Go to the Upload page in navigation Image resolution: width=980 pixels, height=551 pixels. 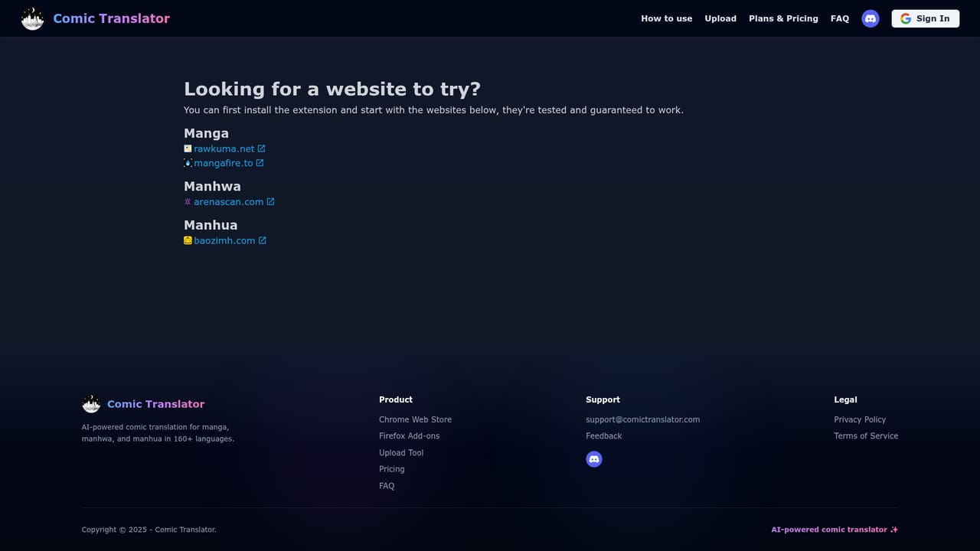point(720,18)
